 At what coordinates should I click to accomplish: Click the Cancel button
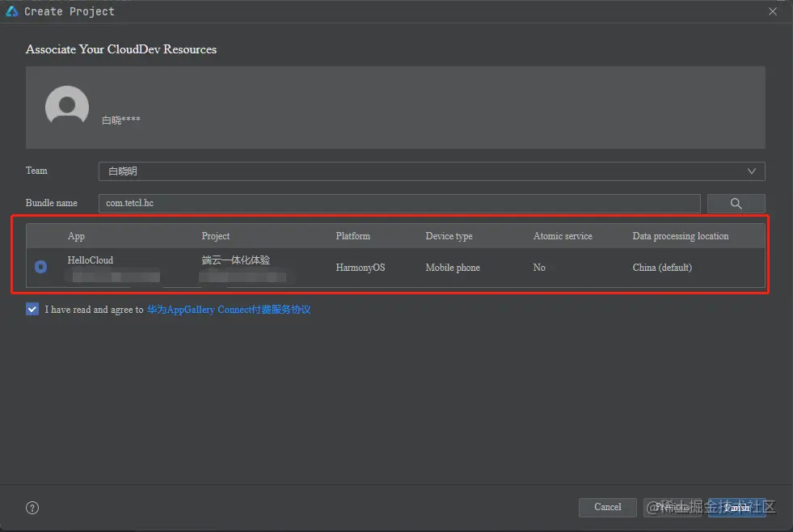[607, 507]
